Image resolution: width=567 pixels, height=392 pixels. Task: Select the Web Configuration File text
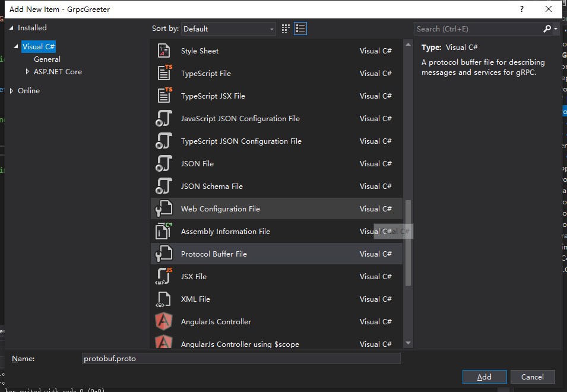point(220,208)
